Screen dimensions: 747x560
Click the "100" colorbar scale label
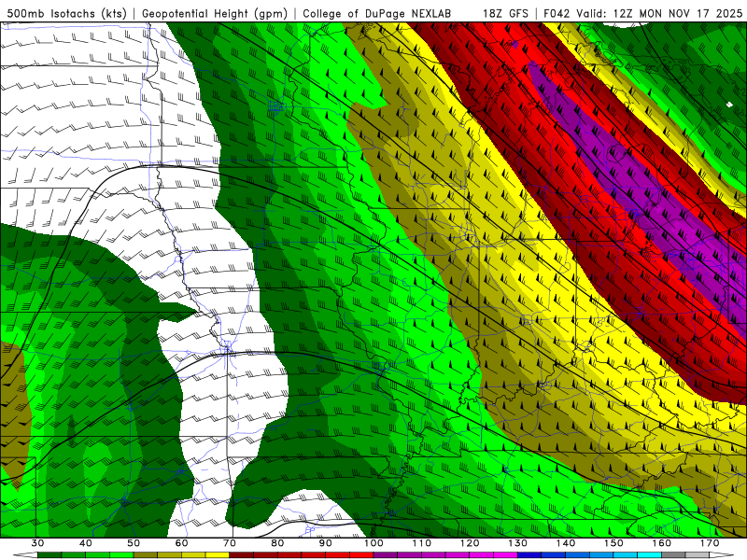(x=373, y=543)
